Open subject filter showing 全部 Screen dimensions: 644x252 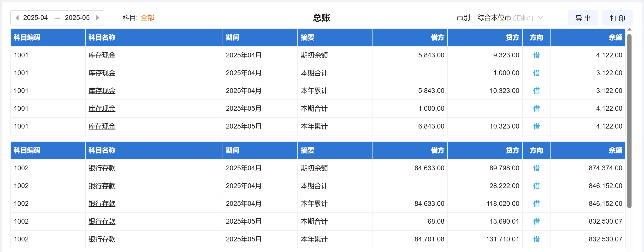(x=147, y=18)
